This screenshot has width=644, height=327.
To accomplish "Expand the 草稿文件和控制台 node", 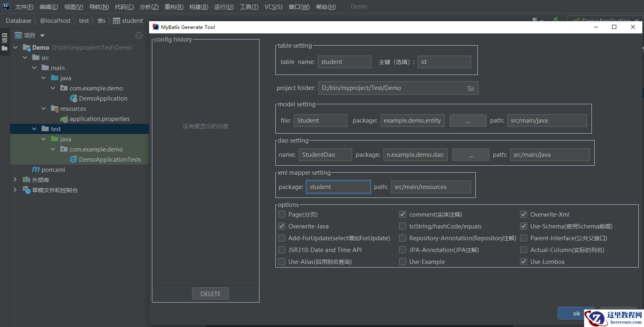I will tap(15, 190).
